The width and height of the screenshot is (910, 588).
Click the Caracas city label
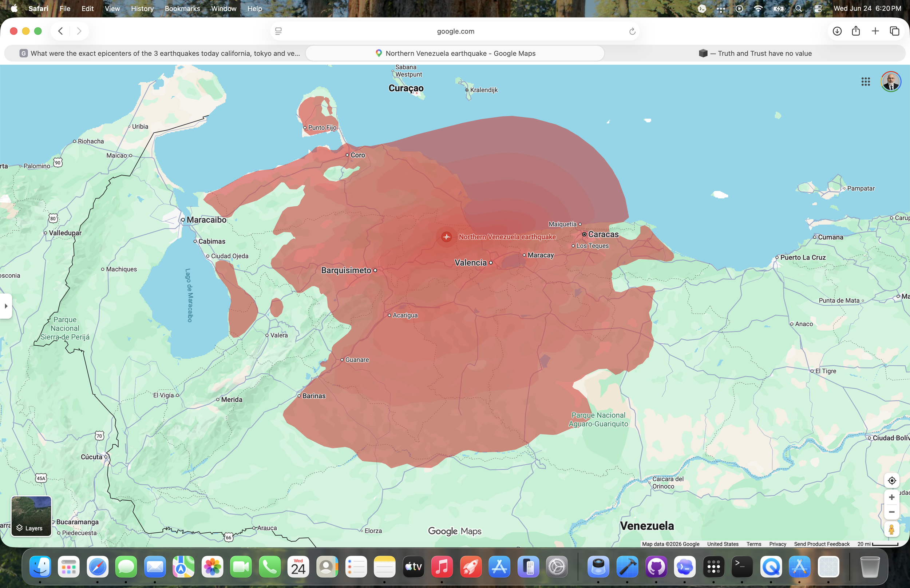pos(603,234)
